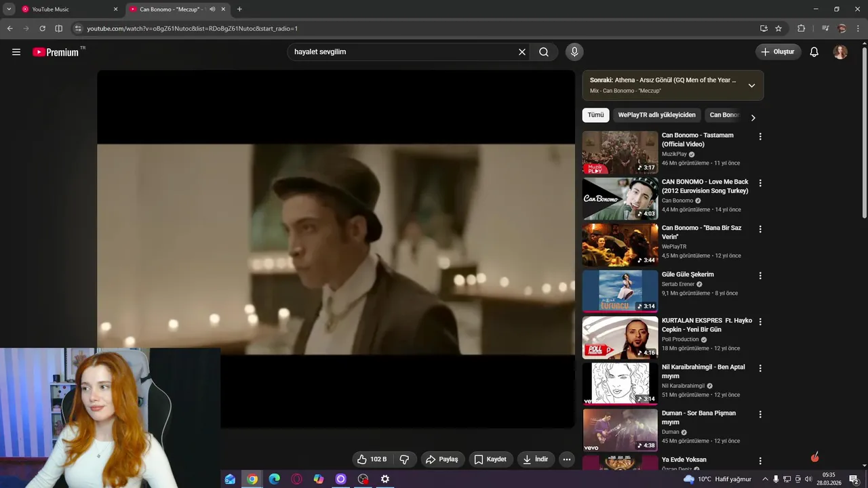Open 'Poll Production' channel link
868x488 pixels.
coord(680,340)
